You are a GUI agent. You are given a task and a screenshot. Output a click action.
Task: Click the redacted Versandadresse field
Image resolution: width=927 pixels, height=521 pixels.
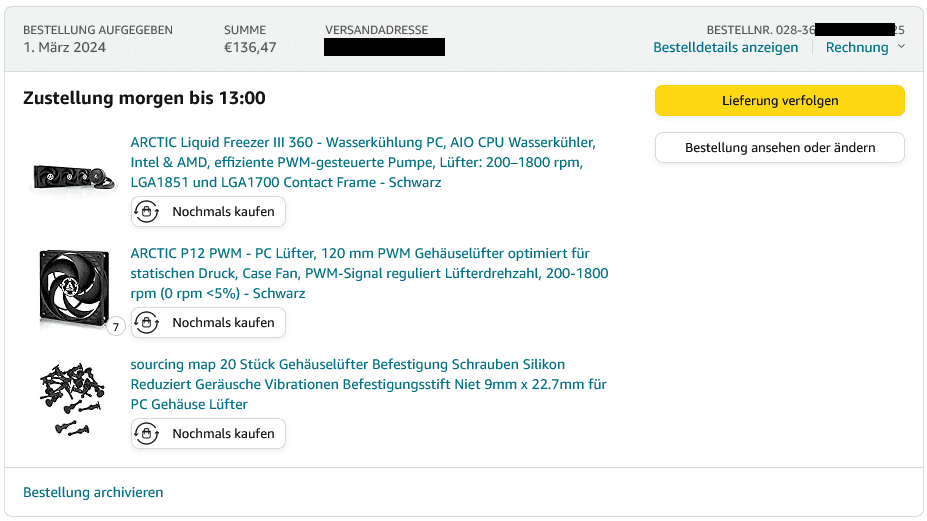point(384,47)
